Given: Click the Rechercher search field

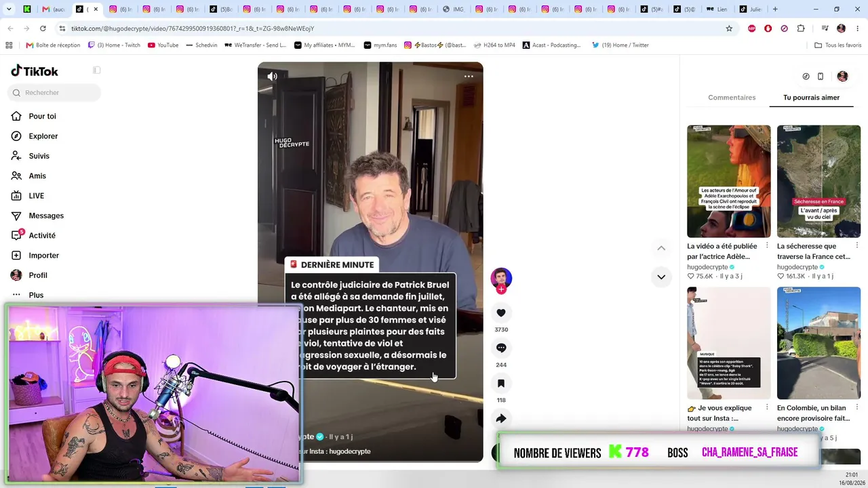Looking at the screenshot, I should (54, 93).
